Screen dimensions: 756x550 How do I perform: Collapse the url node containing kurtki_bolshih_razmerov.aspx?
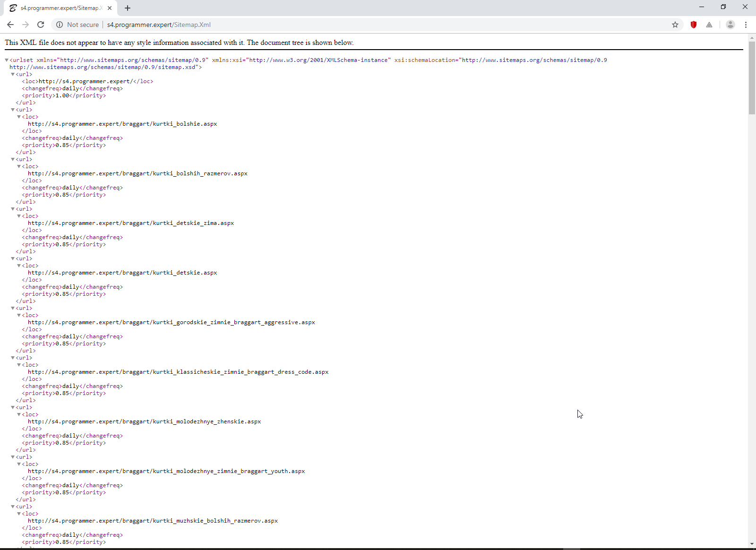(x=13, y=159)
